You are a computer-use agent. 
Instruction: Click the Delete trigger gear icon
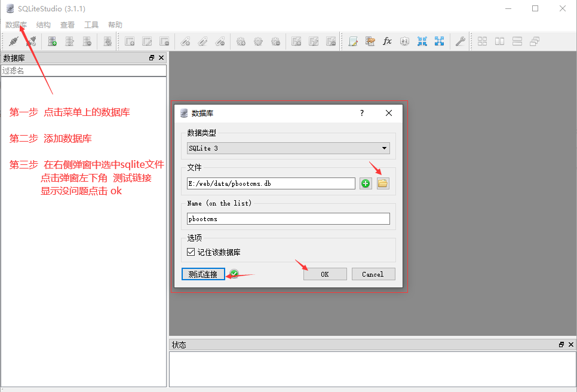pyautogui.click(x=275, y=41)
